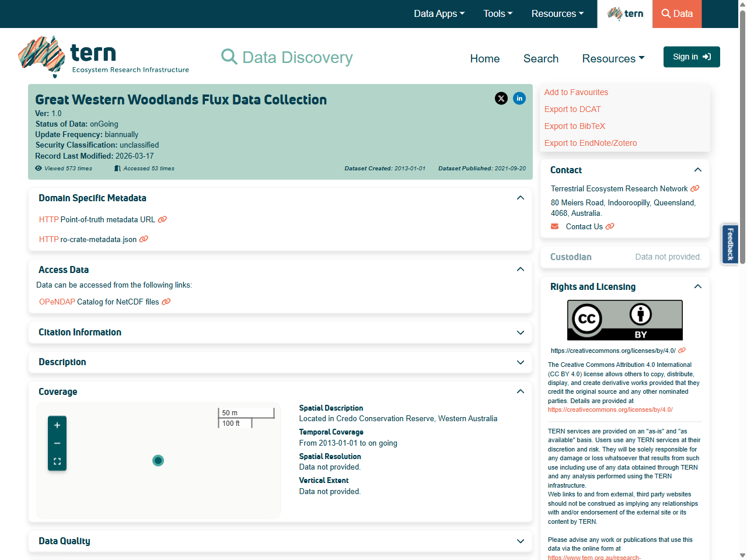Open OPeNDAP Catalog for NetCDF files
This screenshot has width=747, height=560.
[99, 302]
